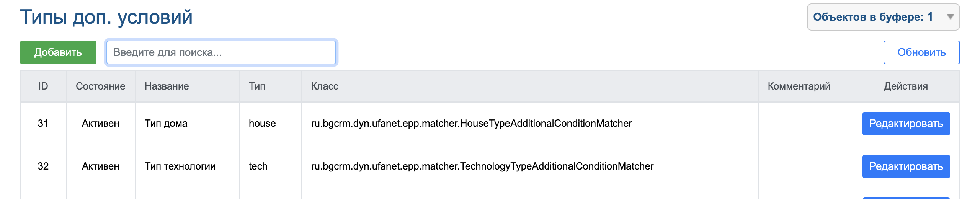Click the Обновить button
The height and width of the screenshot is (199, 980).
pyautogui.click(x=921, y=52)
